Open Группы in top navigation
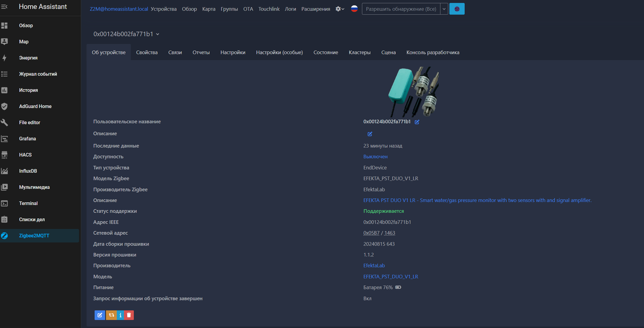This screenshot has width=644, height=328. [x=229, y=9]
